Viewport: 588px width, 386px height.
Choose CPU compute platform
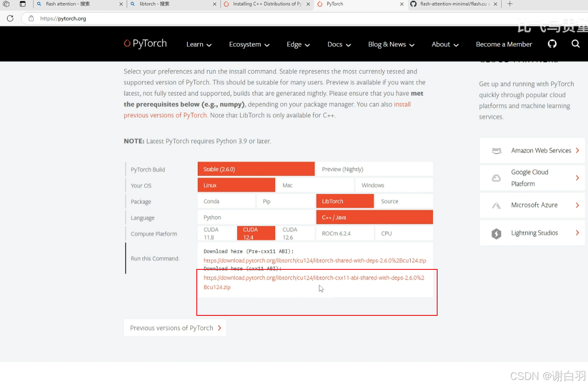point(404,233)
